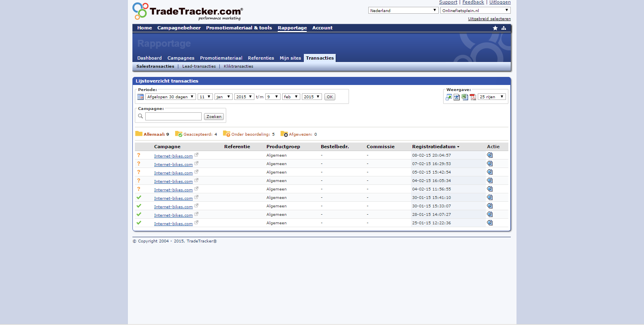Sort by the Commissie column header
The width and height of the screenshot is (644, 325).
(380, 147)
